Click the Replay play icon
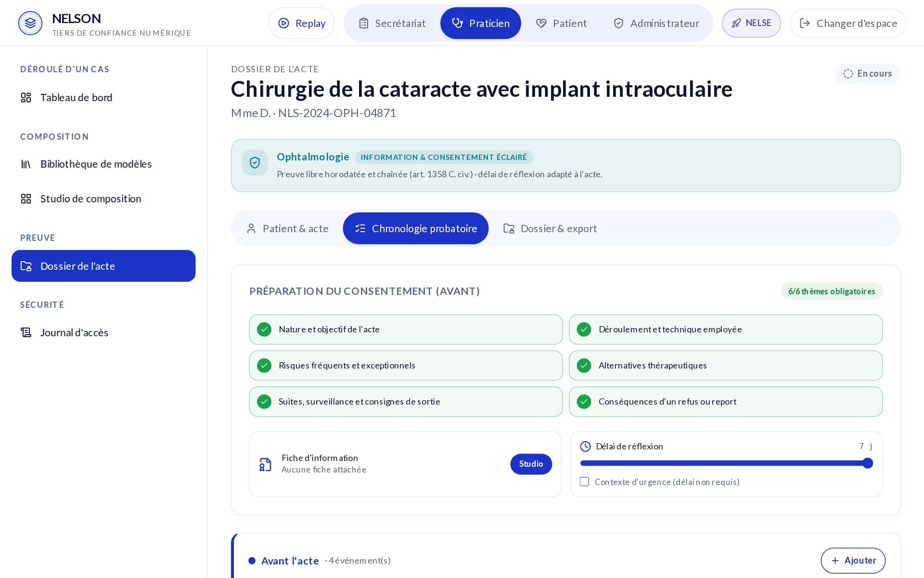Viewport: 924px width, 578px height. point(284,23)
